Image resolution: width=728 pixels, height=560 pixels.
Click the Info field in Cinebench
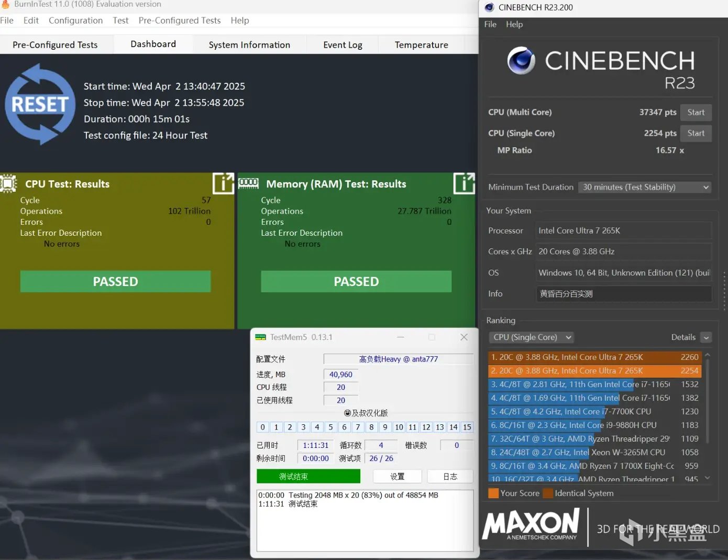tap(625, 294)
